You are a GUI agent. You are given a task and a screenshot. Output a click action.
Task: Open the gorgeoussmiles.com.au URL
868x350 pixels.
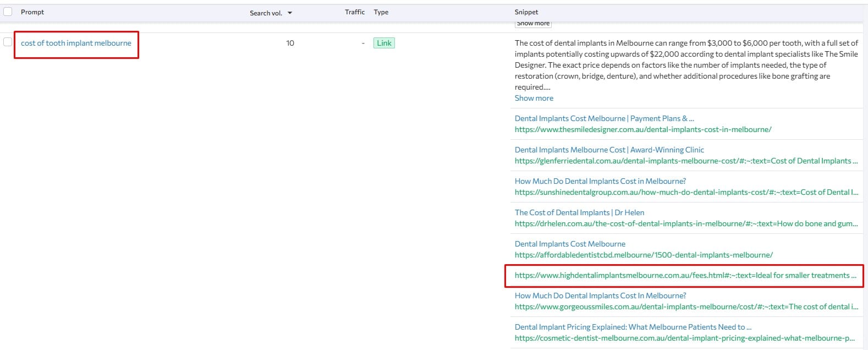pos(686,307)
